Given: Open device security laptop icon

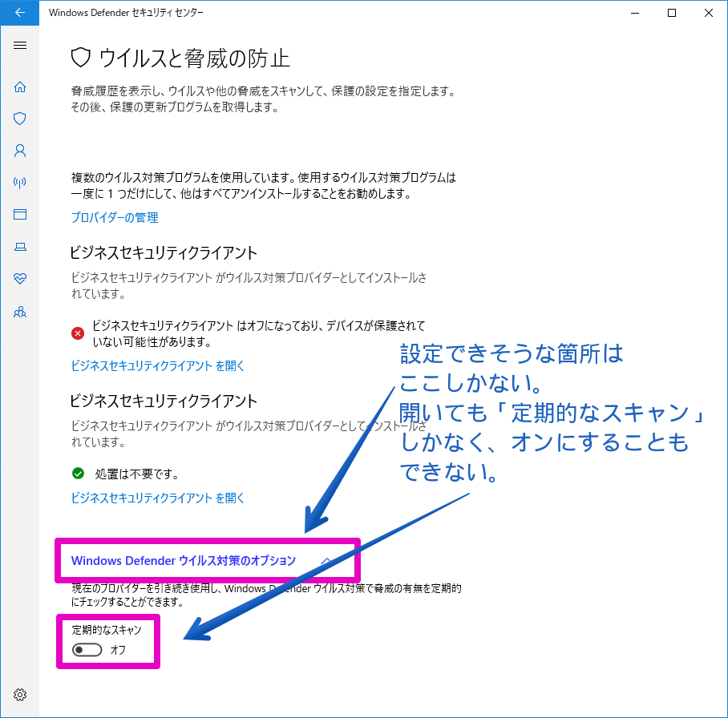Looking at the screenshot, I should point(20,247).
